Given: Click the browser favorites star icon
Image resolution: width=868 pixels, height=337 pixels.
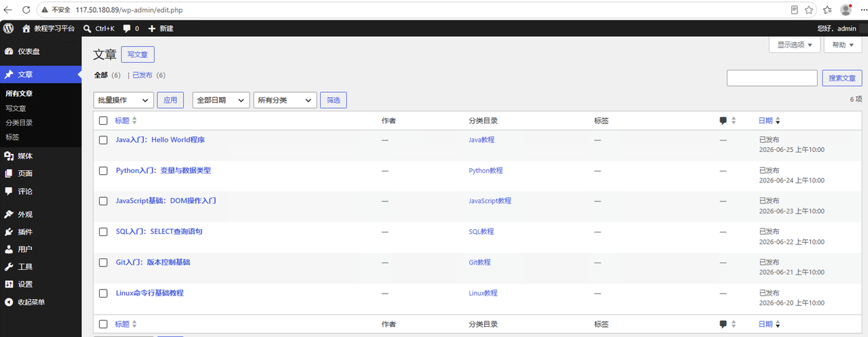Looking at the screenshot, I should pos(809,10).
